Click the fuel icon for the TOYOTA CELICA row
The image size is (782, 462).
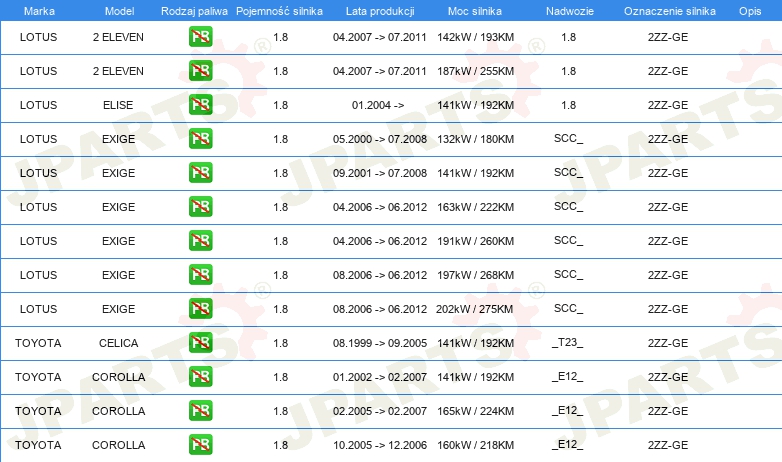click(200, 342)
